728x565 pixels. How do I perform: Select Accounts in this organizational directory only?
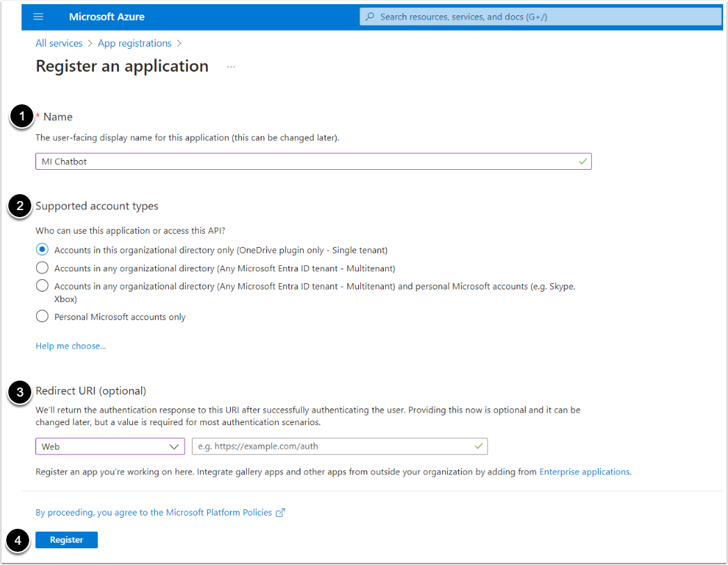point(42,250)
